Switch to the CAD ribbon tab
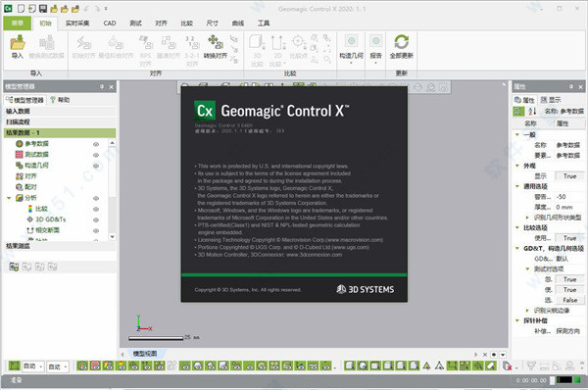The image size is (588, 390). (x=110, y=24)
